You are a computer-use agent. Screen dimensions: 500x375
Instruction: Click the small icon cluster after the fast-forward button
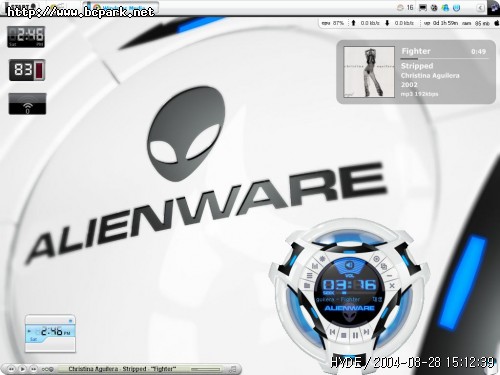pyautogui.click(x=47, y=369)
